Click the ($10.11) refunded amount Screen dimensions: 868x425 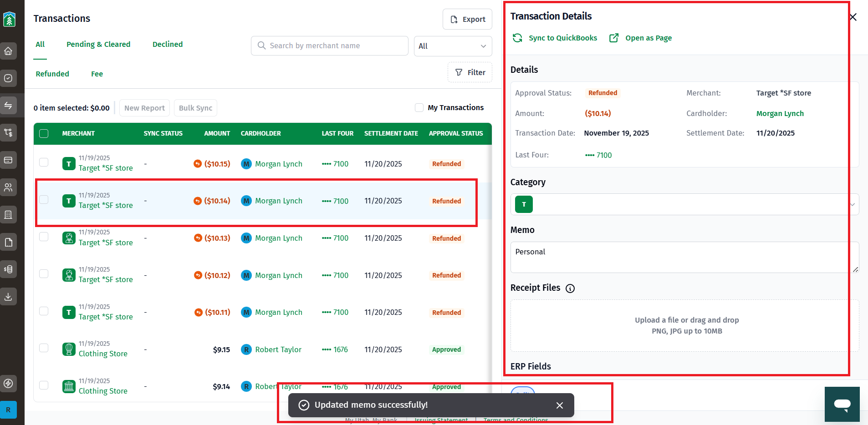(218, 312)
